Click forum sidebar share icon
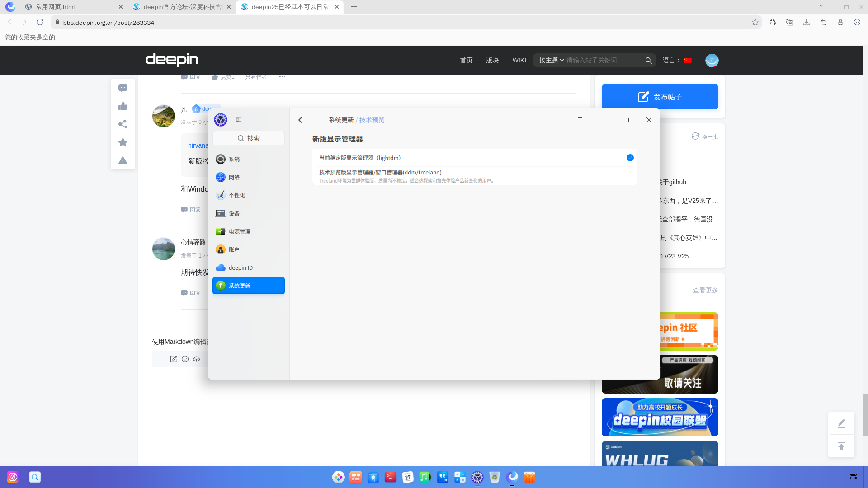Image resolution: width=868 pixels, height=488 pixels. tap(123, 124)
